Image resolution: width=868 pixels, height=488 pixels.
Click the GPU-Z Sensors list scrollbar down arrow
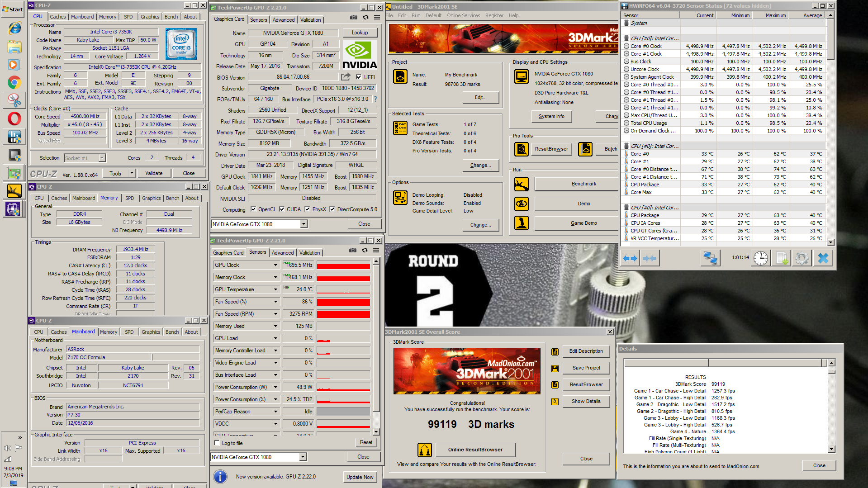click(x=376, y=432)
